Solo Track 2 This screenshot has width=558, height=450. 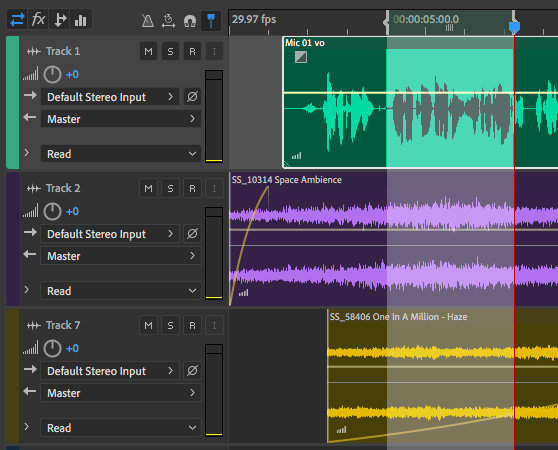tap(170, 189)
